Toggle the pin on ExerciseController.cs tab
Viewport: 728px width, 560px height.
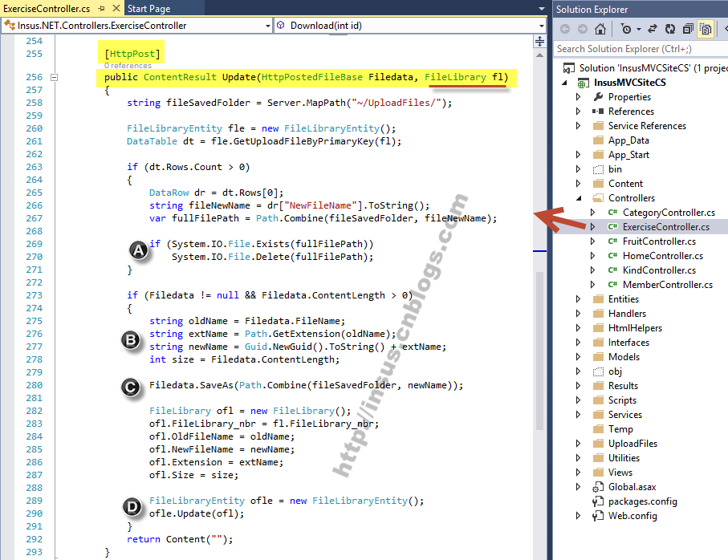(101, 8)
